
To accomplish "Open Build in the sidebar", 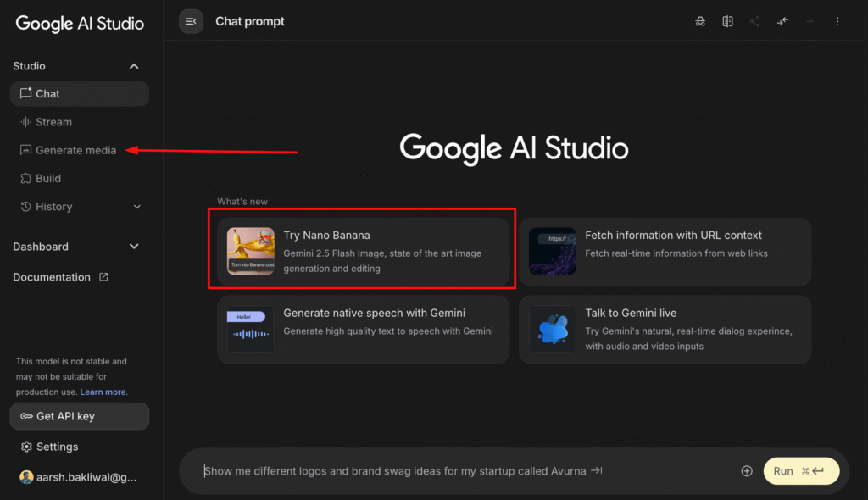I will [48, 179].
